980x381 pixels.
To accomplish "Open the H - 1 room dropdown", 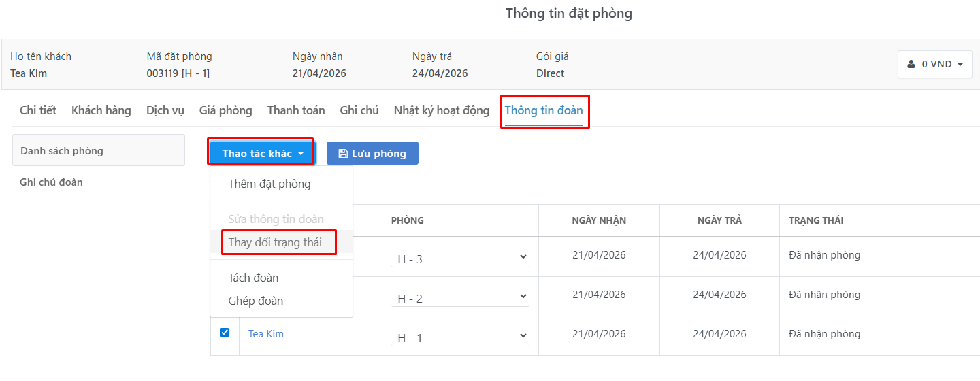I will [461, 337].
